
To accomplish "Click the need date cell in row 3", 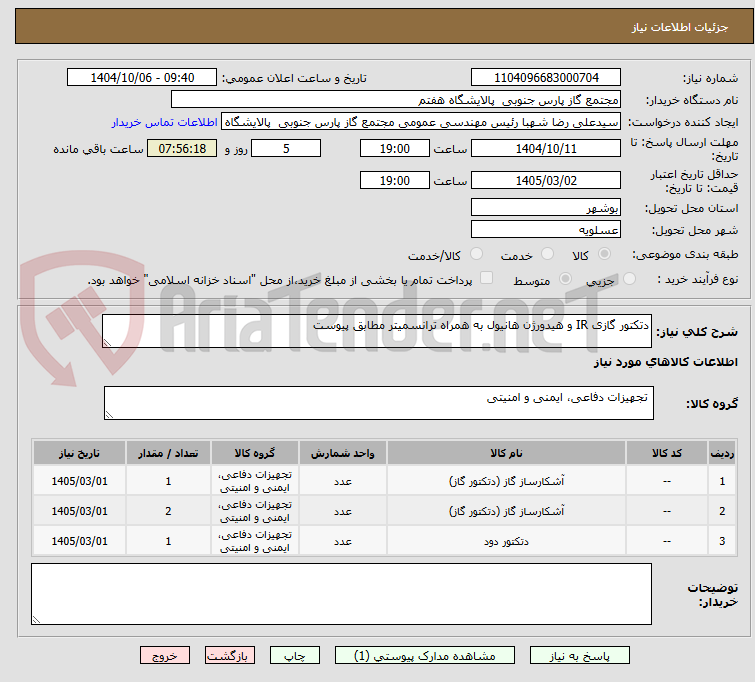I will click(x=79, y=541).
